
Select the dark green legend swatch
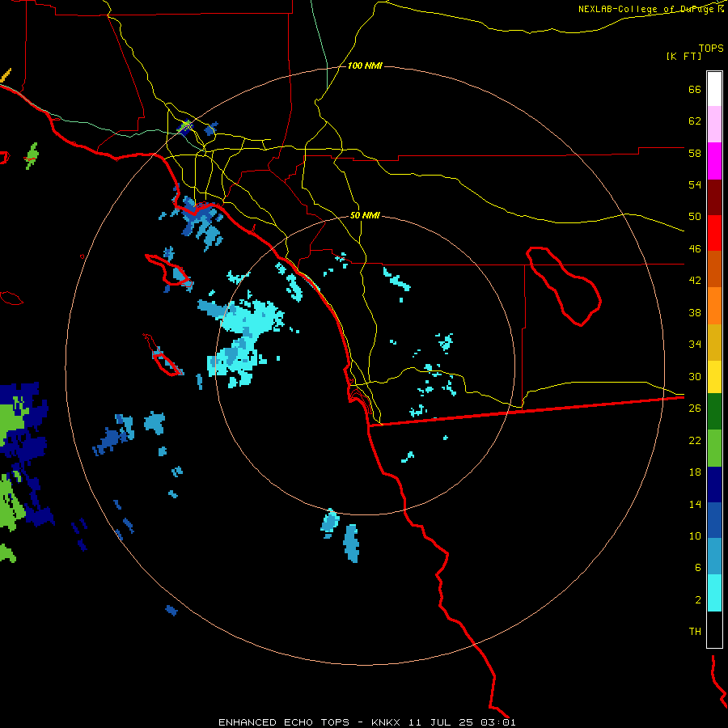click(x=714, y=412)
